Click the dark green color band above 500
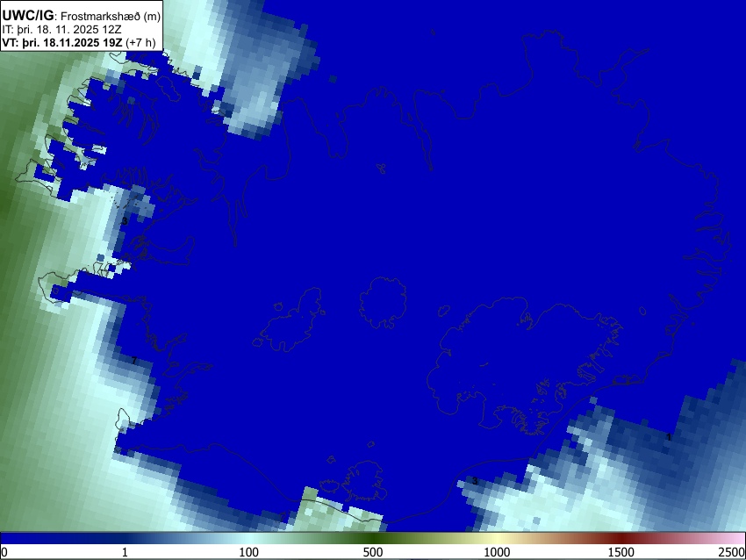746x560 pixels. [373, 538]
